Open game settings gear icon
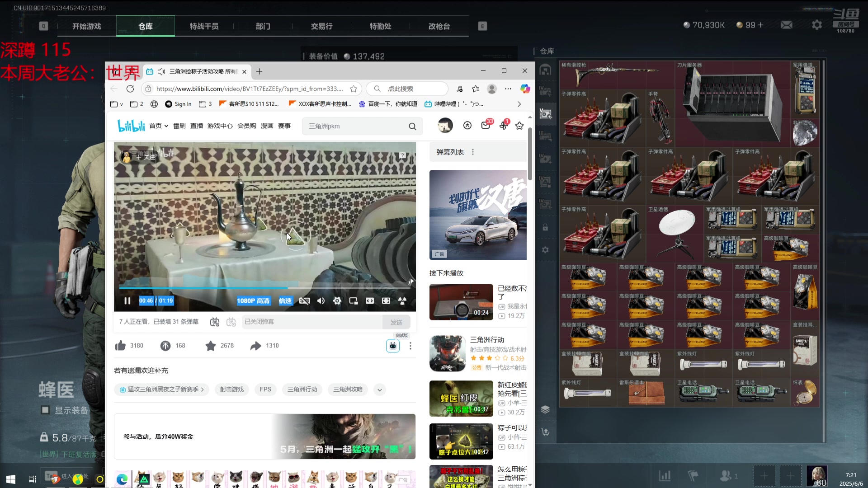Screen dimensions: 868x488 click(817, 25)
